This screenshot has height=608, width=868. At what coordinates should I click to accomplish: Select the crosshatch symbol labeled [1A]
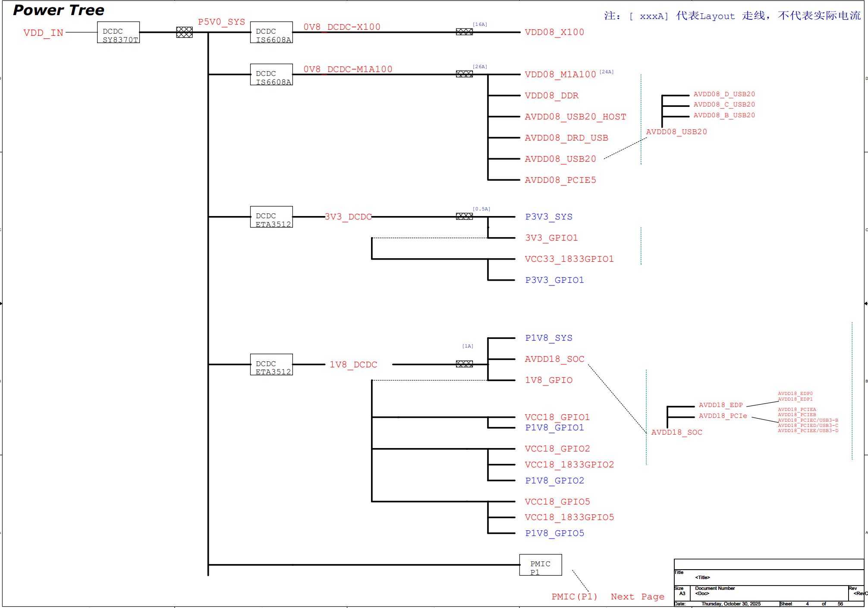tap(464, 364)
